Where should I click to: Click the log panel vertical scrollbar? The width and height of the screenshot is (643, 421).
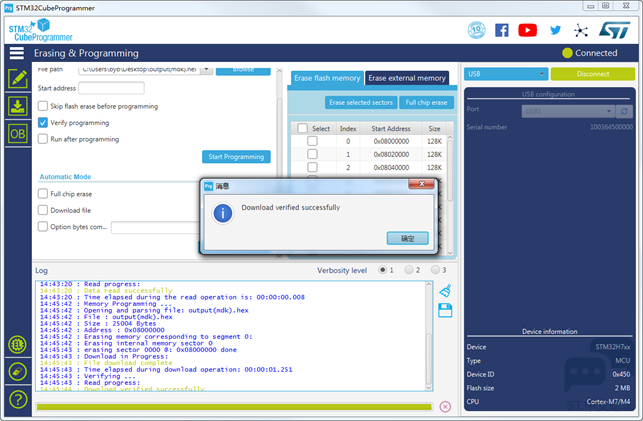[x=429, y=336]
